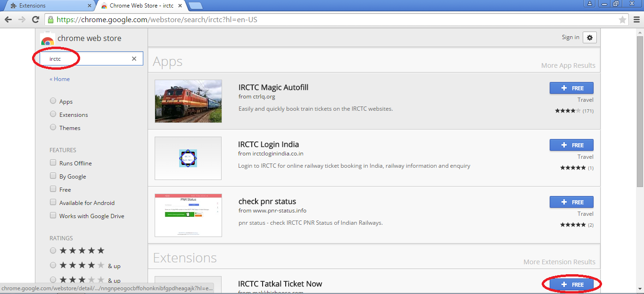Open More App Results
Image resolution: width=644 pixels, height=294 pixels.
click(x=568, y=65)
